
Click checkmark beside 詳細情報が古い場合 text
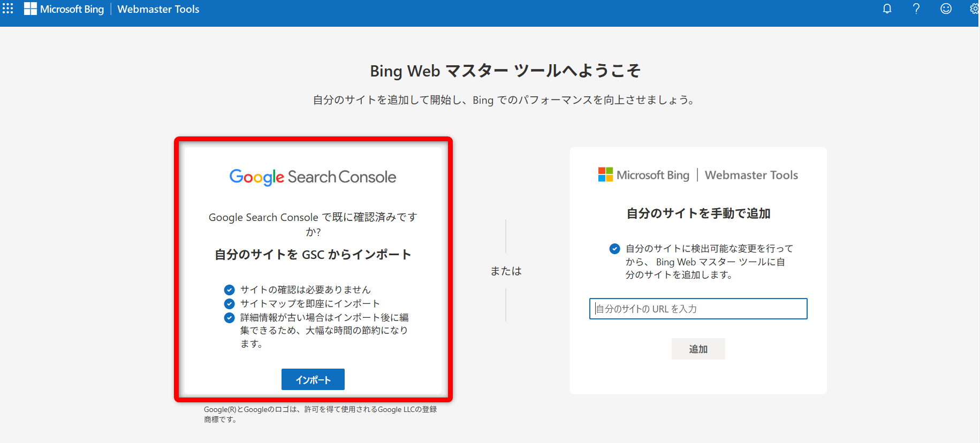(x=229, y=318)
